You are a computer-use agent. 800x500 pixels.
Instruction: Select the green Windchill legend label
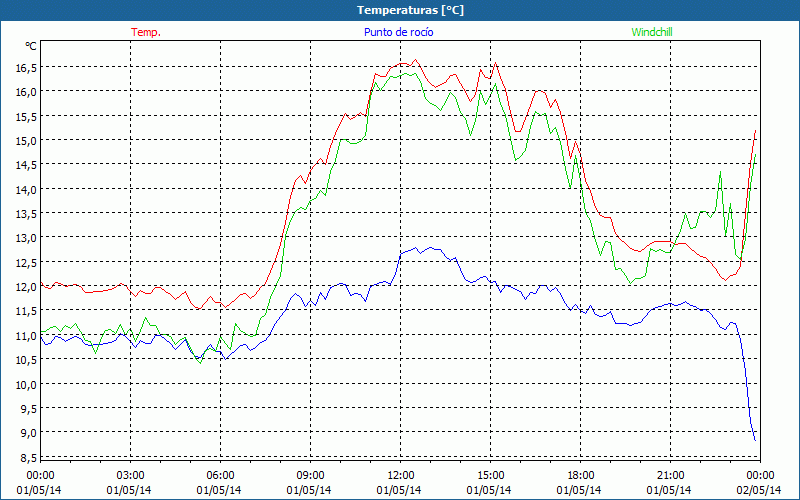tap(652, 32)
